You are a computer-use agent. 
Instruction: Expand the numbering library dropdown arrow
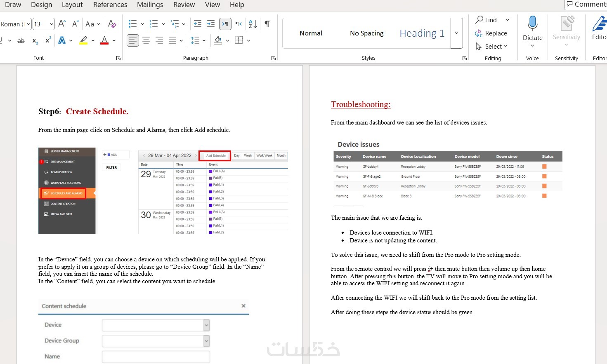pos(163,24)
